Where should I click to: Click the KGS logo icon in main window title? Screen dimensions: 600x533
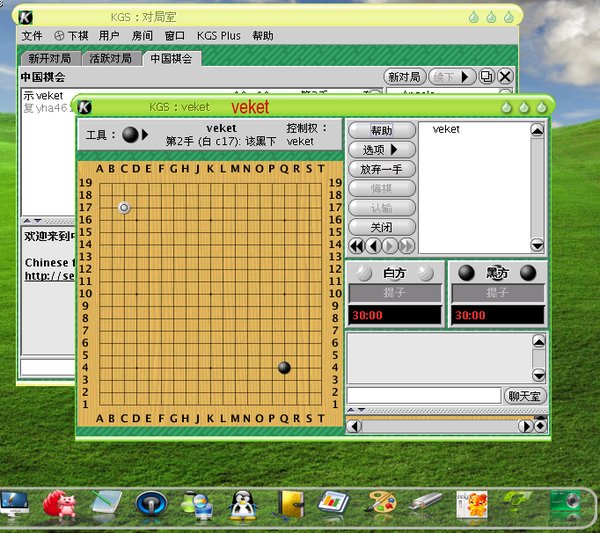click(26, 17)
